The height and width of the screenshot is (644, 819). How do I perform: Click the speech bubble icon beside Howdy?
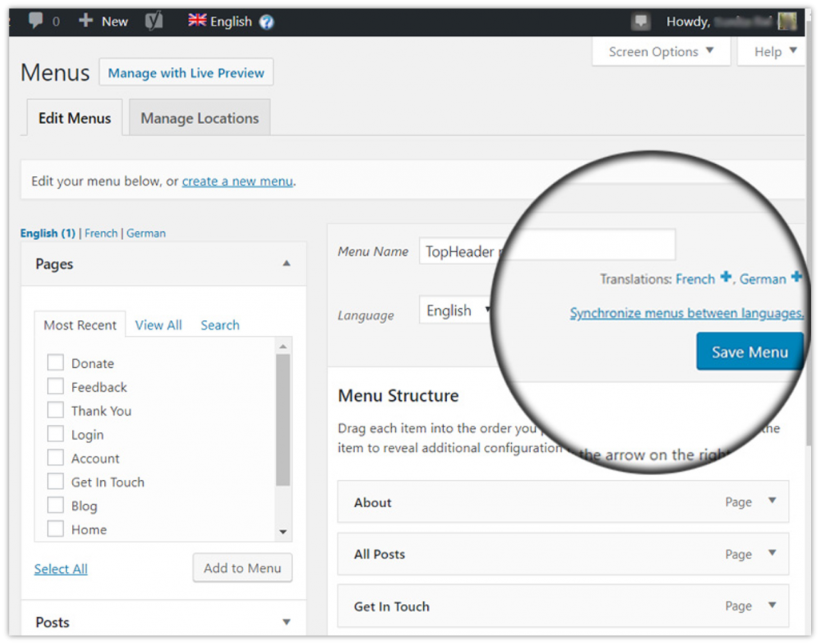(x=641, y=20)
